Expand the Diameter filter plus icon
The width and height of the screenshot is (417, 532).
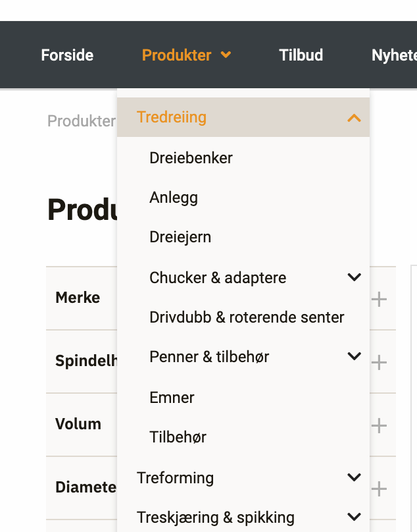tap(379, 489)
